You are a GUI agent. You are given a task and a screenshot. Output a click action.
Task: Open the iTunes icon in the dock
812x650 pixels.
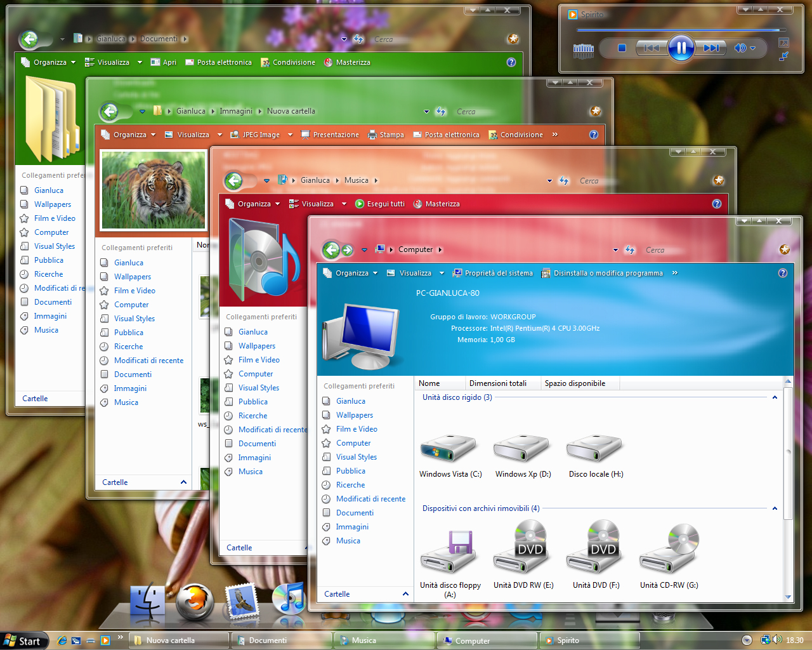click(x=289, y=599)
